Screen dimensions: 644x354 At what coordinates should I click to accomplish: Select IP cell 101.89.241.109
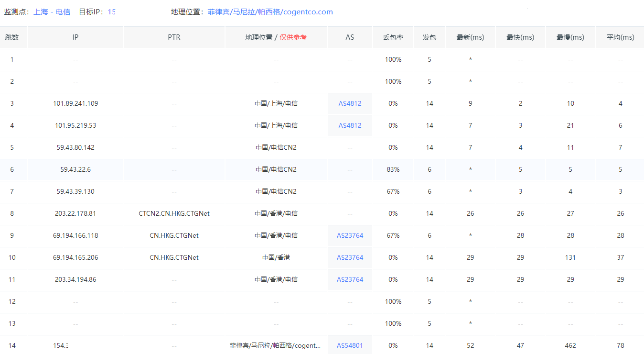coord(75,103)
